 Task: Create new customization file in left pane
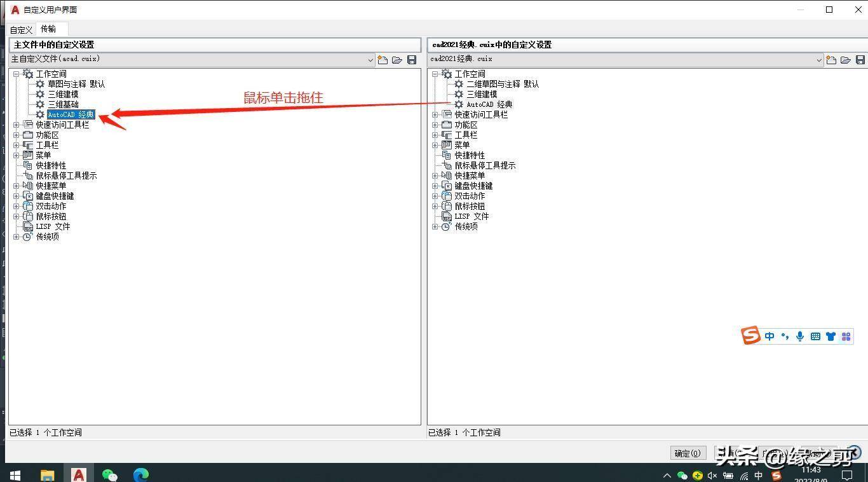click(x=383, y=60)
